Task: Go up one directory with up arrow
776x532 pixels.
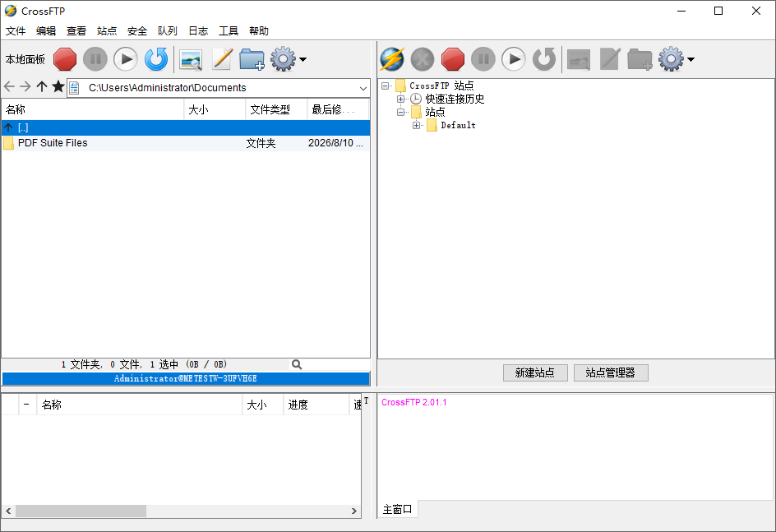Action: [42, 87]
